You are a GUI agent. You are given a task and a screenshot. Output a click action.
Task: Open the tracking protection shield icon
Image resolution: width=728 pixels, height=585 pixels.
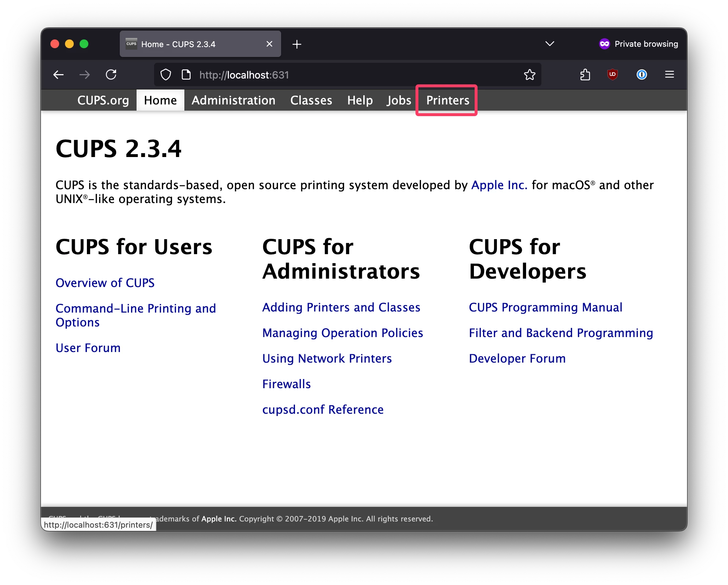[166, 75]
